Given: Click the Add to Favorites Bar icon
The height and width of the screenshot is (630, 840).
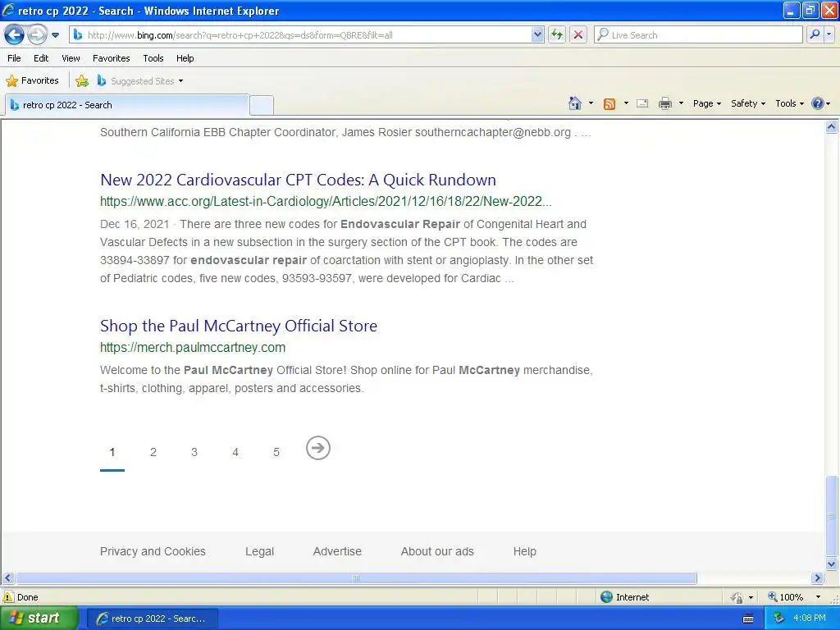Looking at the screenshot, I should 82,81.
